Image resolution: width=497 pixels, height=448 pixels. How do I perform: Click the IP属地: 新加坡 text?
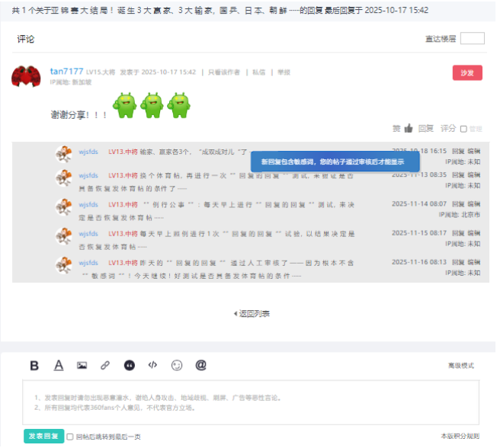pyautogui.click(x=71, y=82)
